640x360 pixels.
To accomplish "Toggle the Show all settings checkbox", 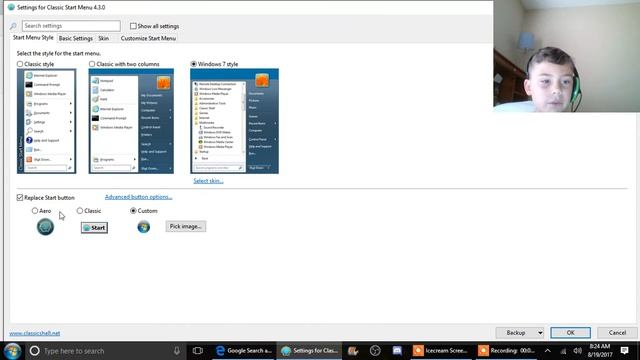I will pyautogui.click(x=133, y=26).
